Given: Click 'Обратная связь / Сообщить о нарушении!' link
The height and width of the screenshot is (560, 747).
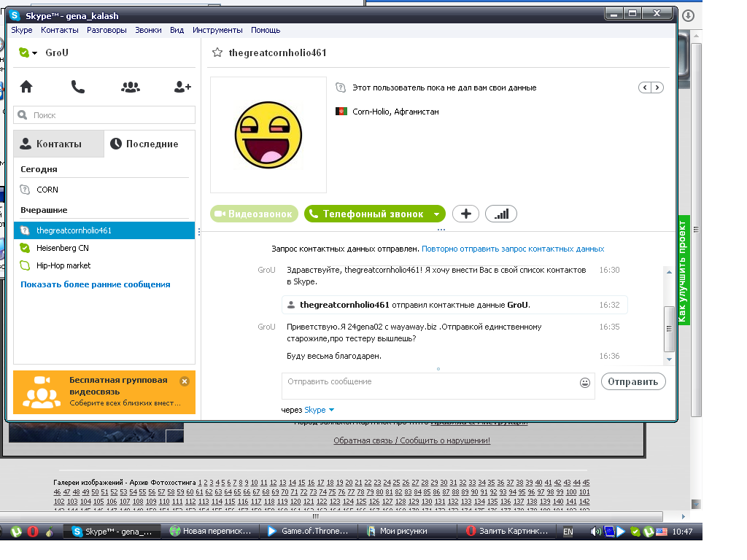Looking at the screenshot, I should pyautogui.click(x=411, y=440).
